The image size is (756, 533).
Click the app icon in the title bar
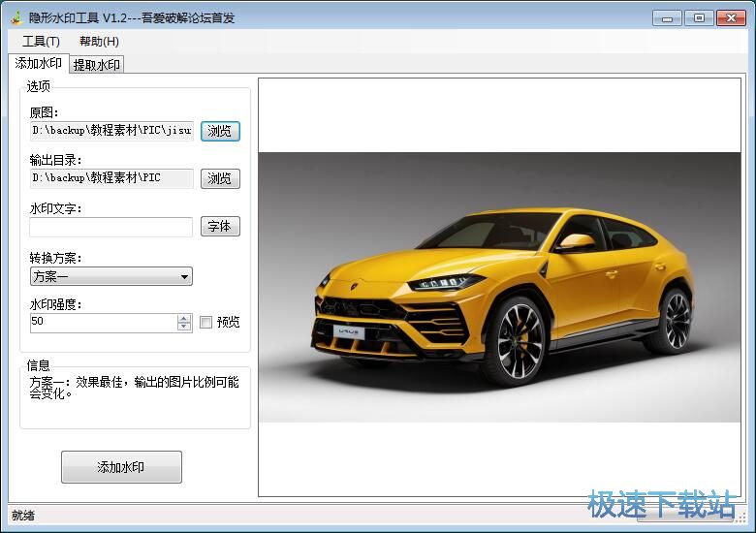[16, 17]
